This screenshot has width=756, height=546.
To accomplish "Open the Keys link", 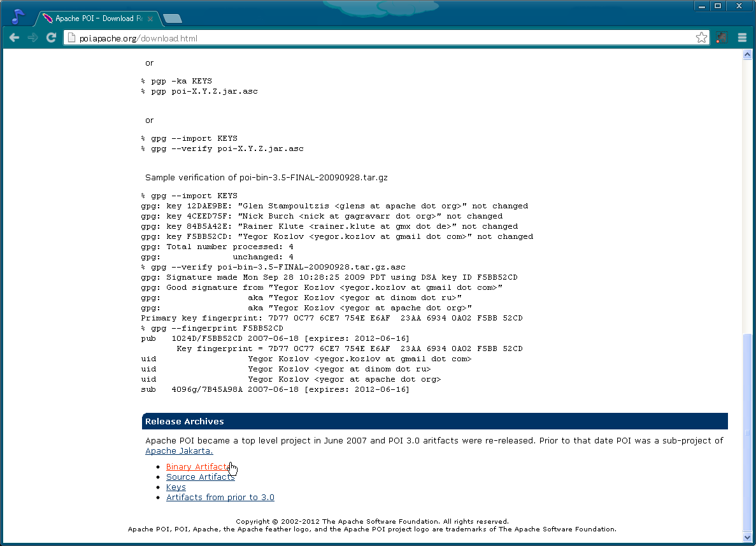I will pyautogui.click(x=176, y=487).
